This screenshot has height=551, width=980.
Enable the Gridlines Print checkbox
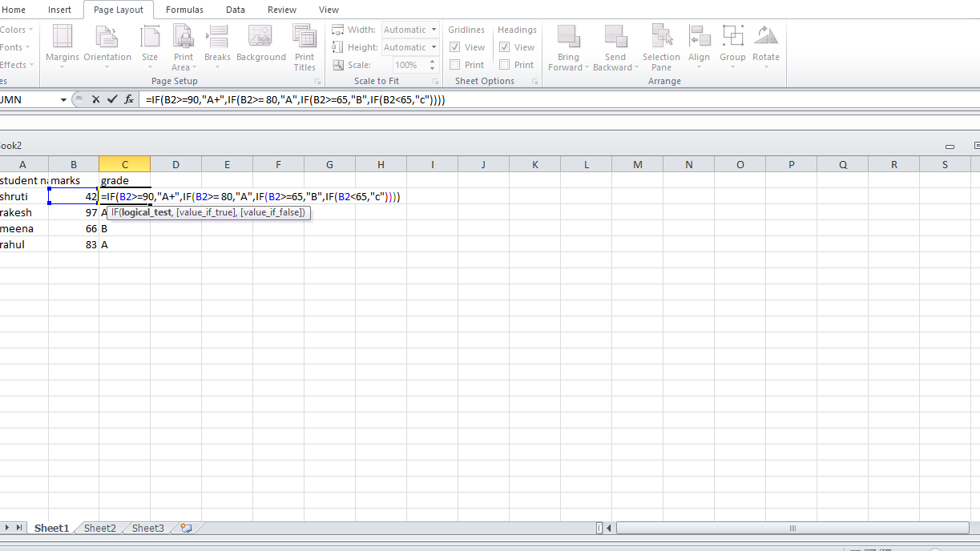pyautogui.click(x=455, y=65)
